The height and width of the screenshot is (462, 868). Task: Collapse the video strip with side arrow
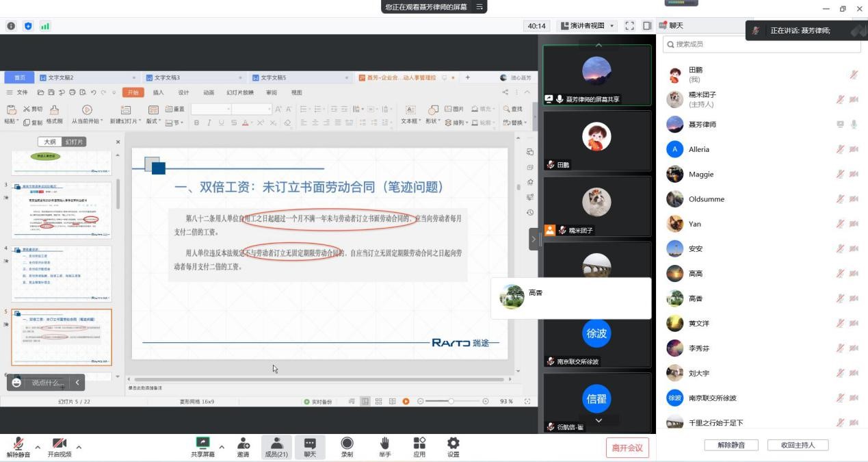pyautogui.click(x=534, y=239)
